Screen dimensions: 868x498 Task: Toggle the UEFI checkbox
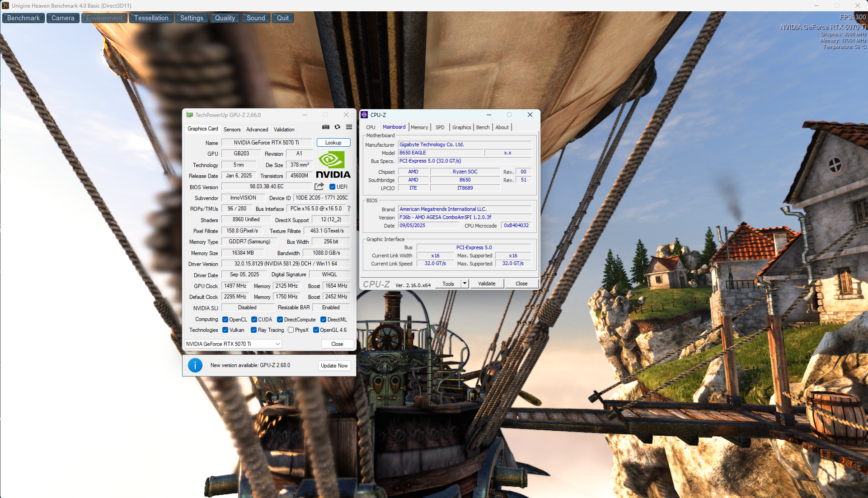tap(333, 187)
